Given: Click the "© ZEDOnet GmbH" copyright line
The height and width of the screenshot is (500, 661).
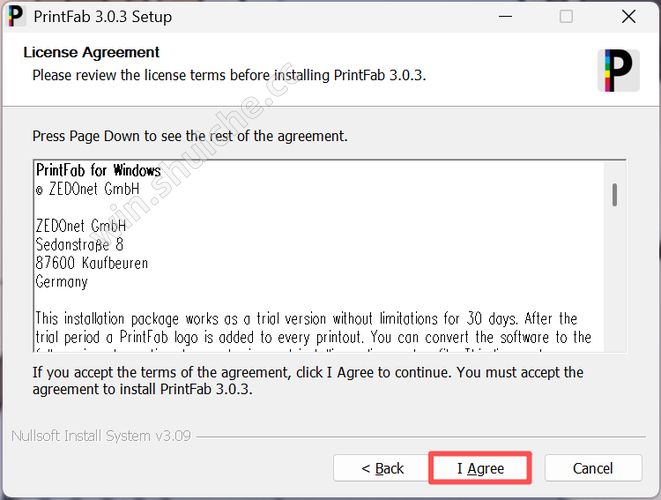Looking at the screenshot, I should tap(87, 189).
